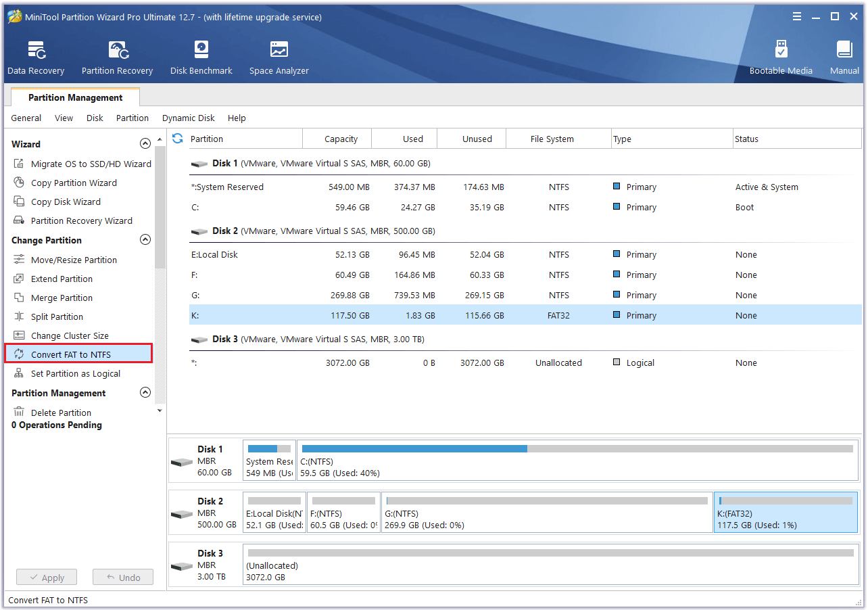
Task: Select the C: partition row
Action: point(525,208)
